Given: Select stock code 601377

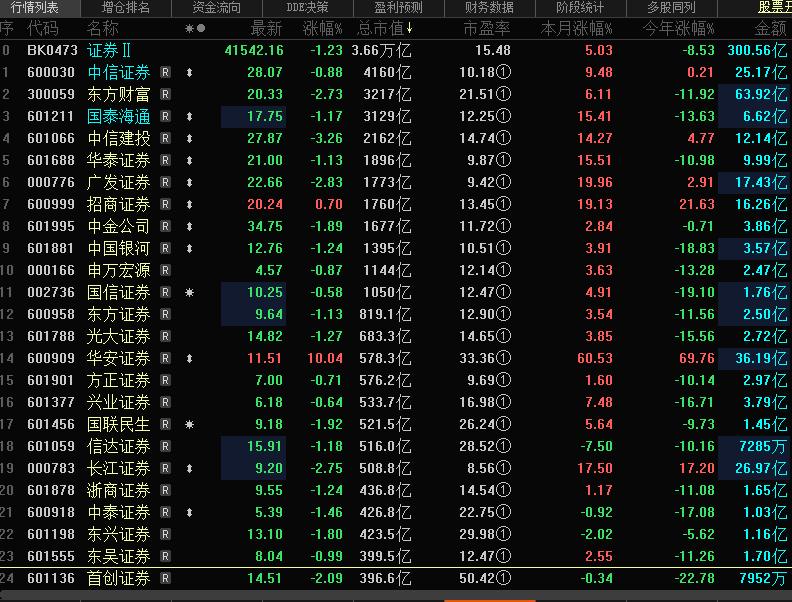Looking at the screenshot, I should pyautogui.click(x=51, y=402).
